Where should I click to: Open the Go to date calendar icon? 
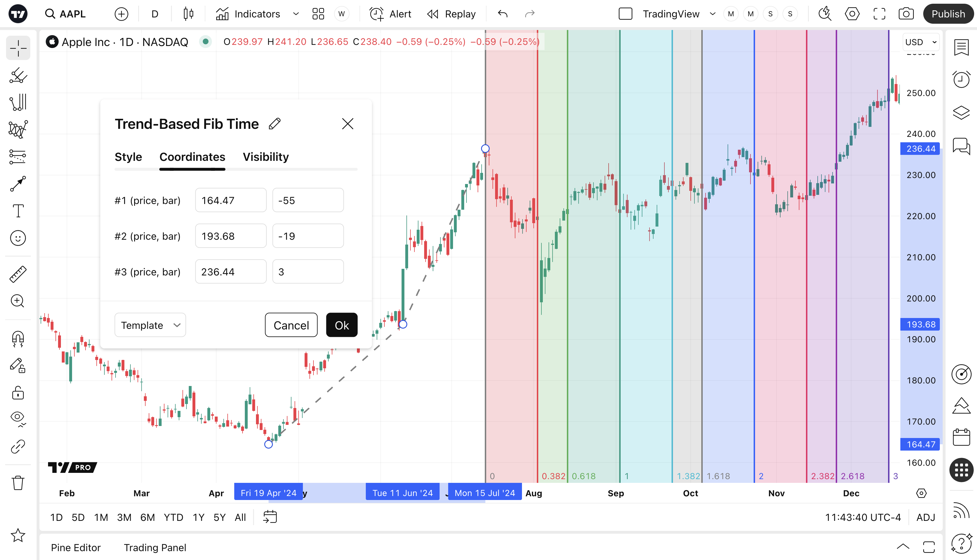tap(270, 517)
